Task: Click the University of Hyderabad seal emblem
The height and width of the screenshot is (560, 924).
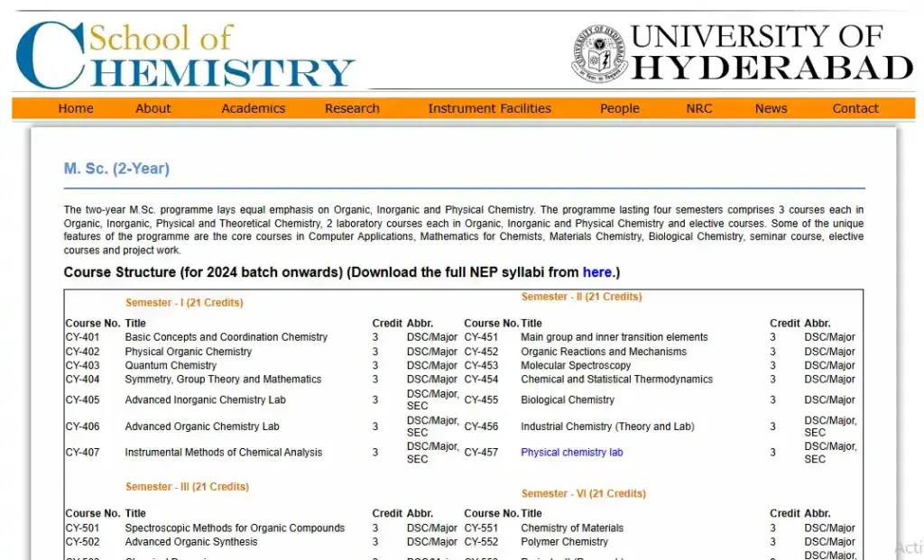Action: coord(597,52)
